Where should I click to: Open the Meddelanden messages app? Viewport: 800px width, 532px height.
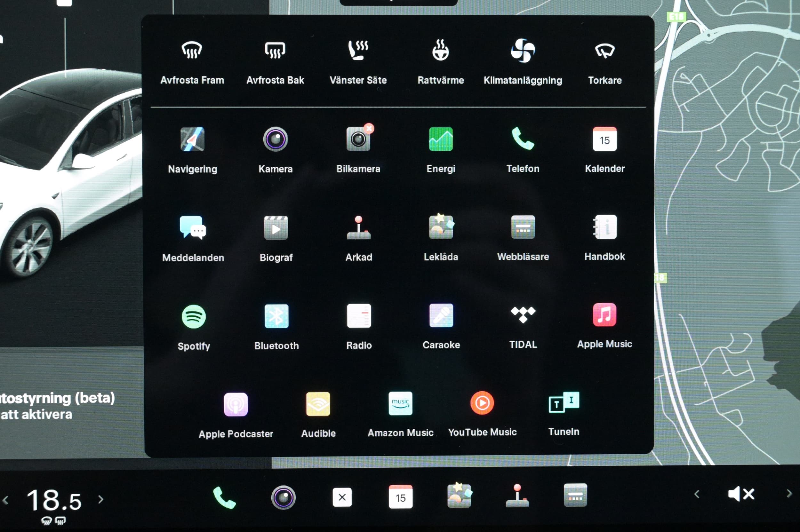[x=193, y=239]
